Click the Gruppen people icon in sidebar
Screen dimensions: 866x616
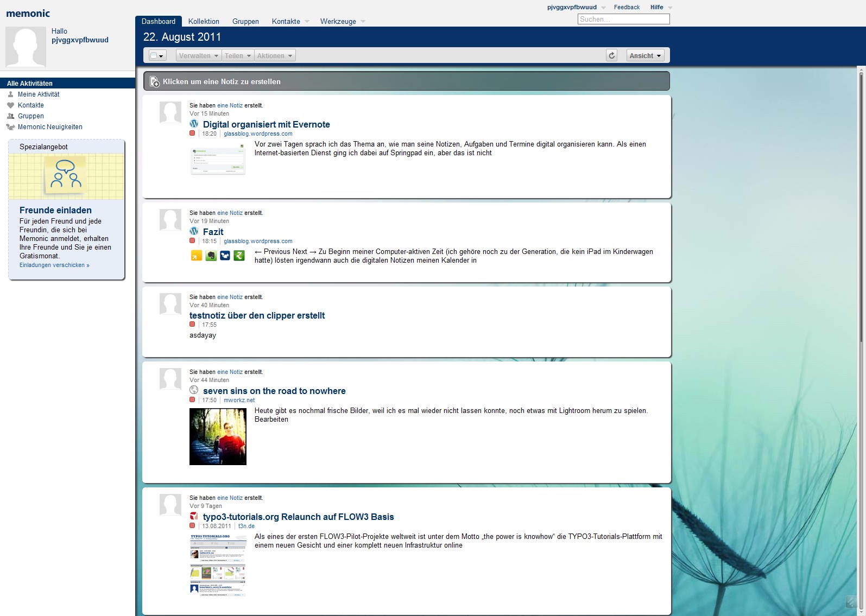(10, 116)
